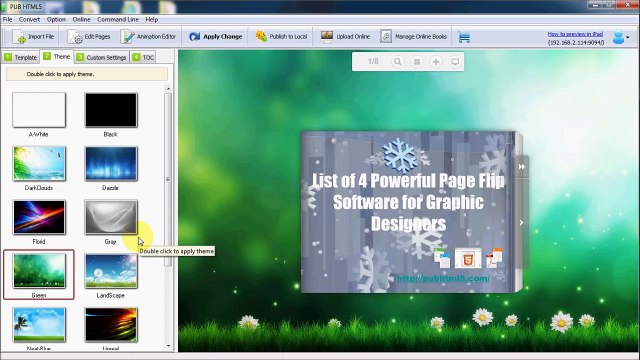Open the pubhtml5.com link on cover
This screenshot has width=640, height=360.
click(x=443, y=278)
